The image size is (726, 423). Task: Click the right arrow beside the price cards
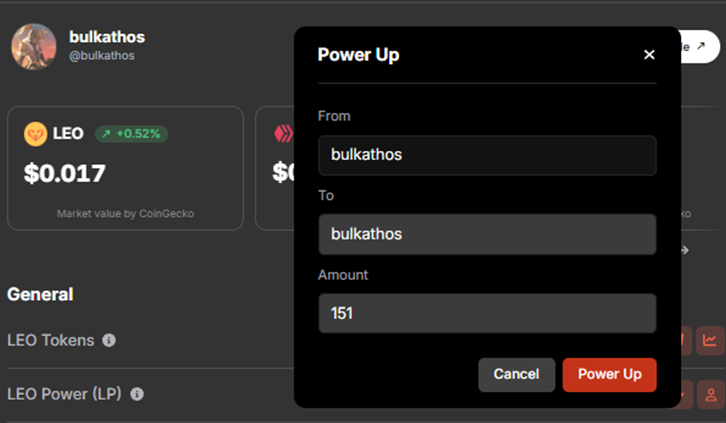[685, 250]
